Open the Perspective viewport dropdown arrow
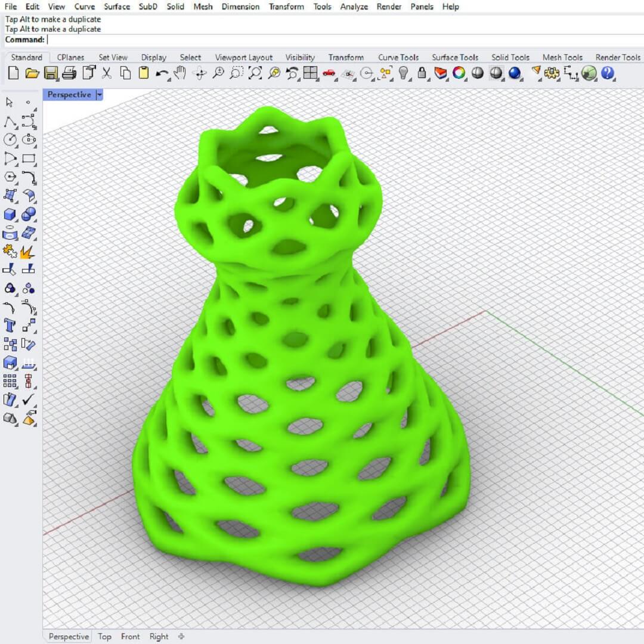This screenshot has height=644, width=644. (99, 95)
